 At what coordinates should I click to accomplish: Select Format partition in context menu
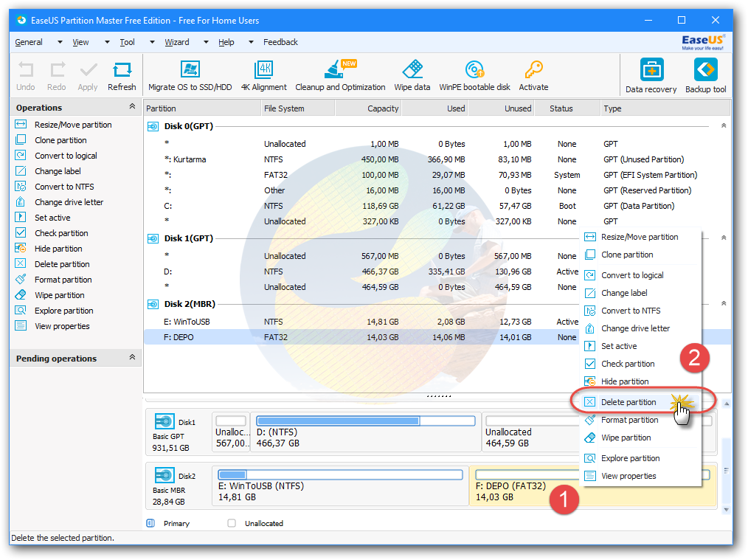click(x=640, y=421)
